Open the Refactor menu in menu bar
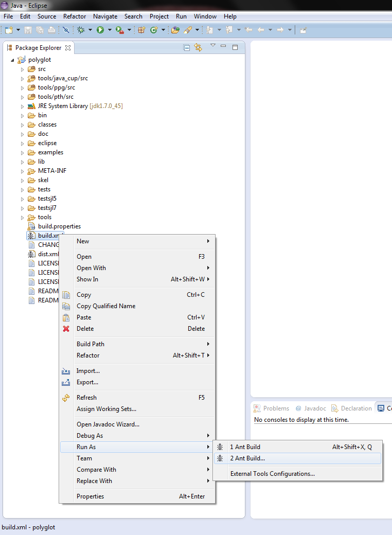Viewport: 392px width, 535px height. point(75,16)
